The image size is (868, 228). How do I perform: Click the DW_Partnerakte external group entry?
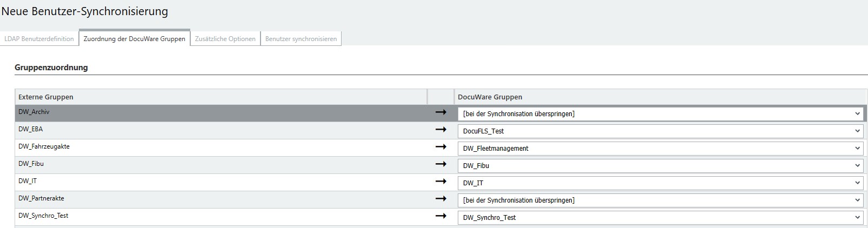[x=41, y=198]
